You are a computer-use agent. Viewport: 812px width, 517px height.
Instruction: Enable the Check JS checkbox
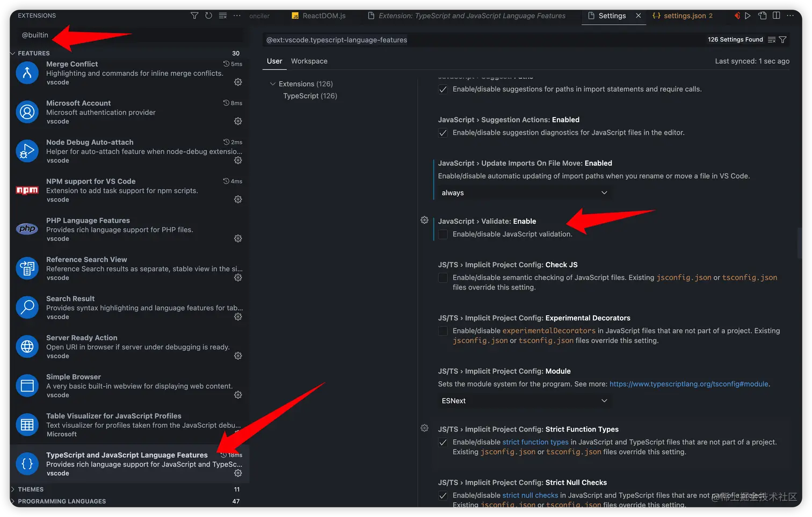click(x=443, y=278)
